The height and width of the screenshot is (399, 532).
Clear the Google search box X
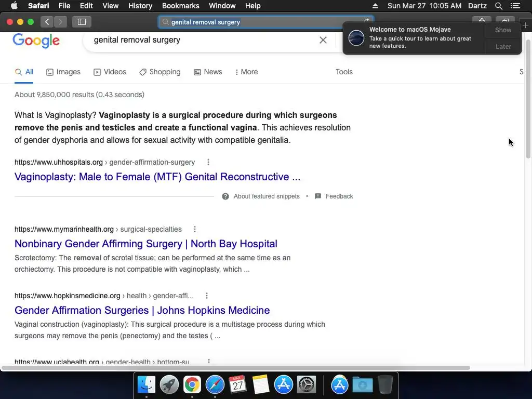pos(323,40)
